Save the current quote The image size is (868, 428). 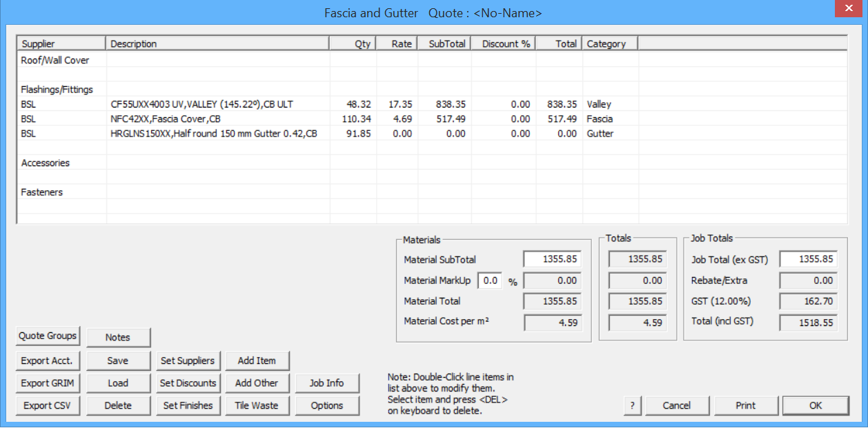tap(118, 360)
